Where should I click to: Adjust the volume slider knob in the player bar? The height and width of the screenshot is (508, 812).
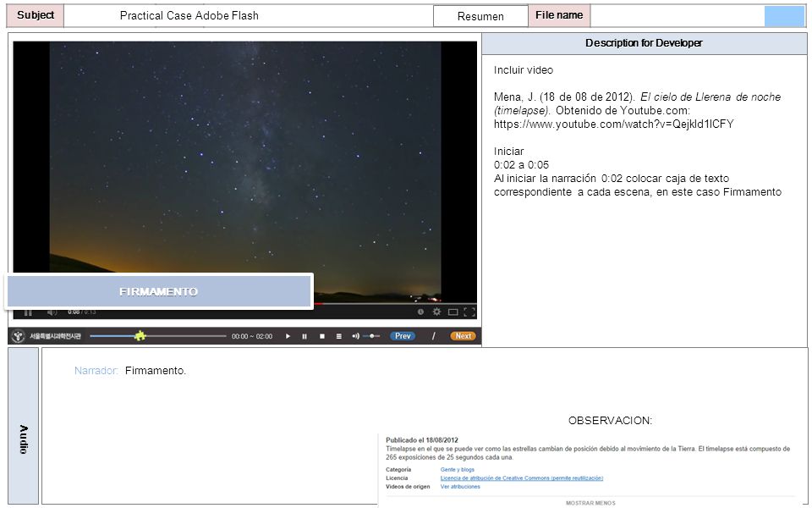pos(372,336)
